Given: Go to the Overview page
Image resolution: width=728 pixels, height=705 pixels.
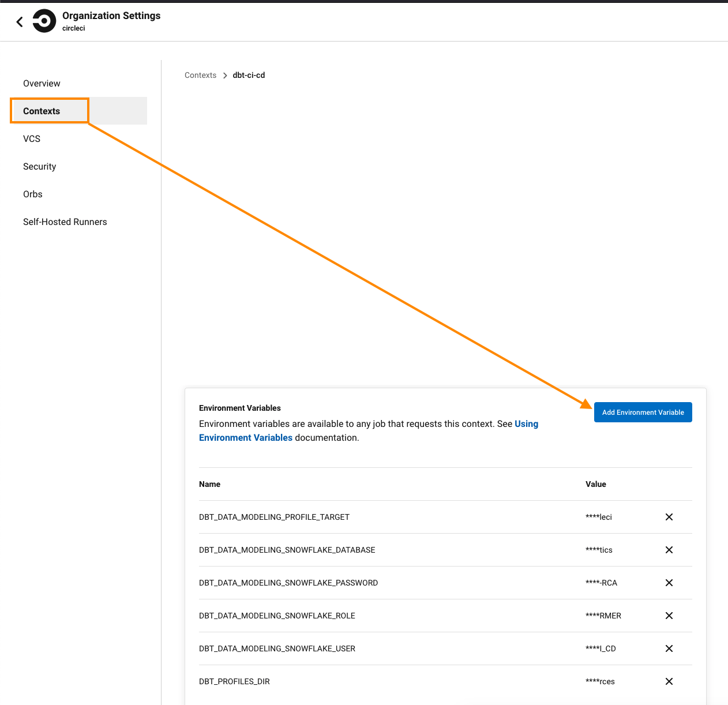Looking at the screenshot, I should coord(42,83).
